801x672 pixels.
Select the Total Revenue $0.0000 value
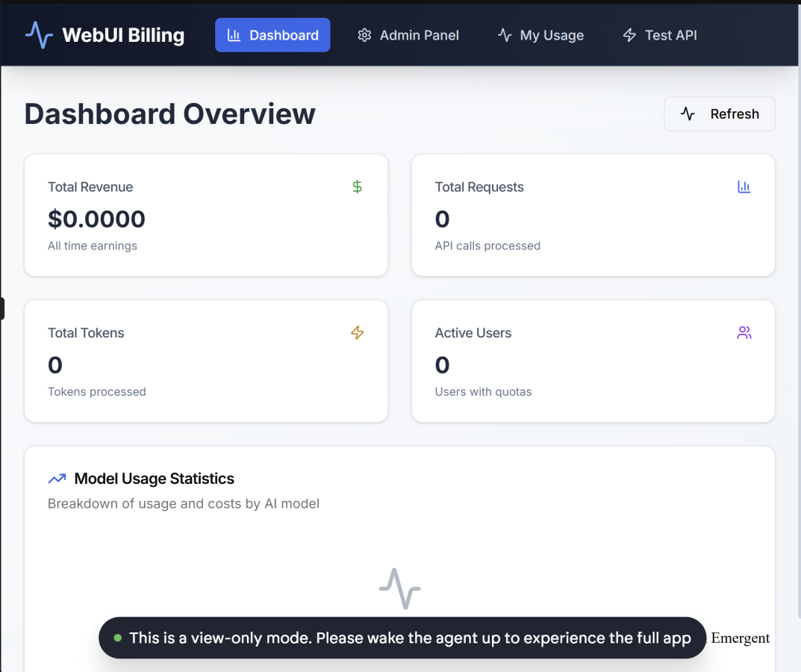(x=96, y=219)
